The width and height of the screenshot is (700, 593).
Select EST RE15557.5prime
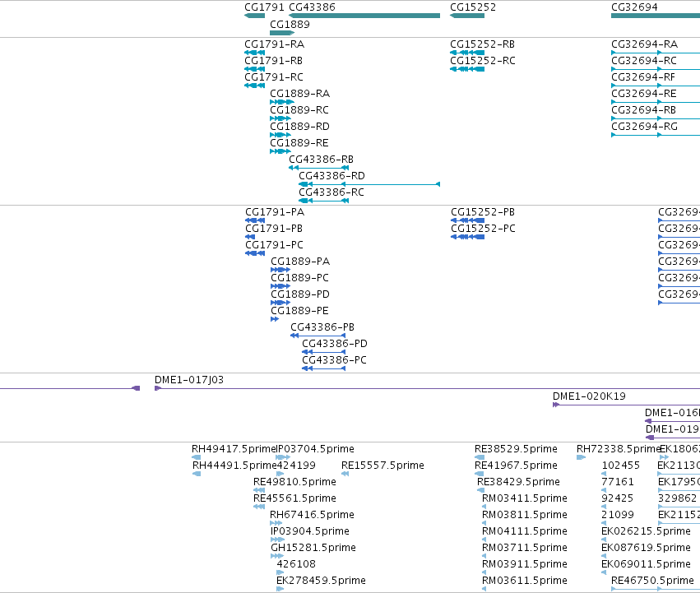[382, 466]
